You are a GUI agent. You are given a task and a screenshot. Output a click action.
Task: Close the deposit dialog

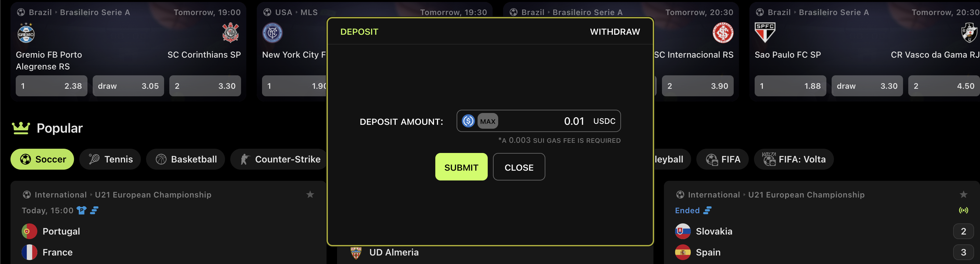[x=518, y=167]
